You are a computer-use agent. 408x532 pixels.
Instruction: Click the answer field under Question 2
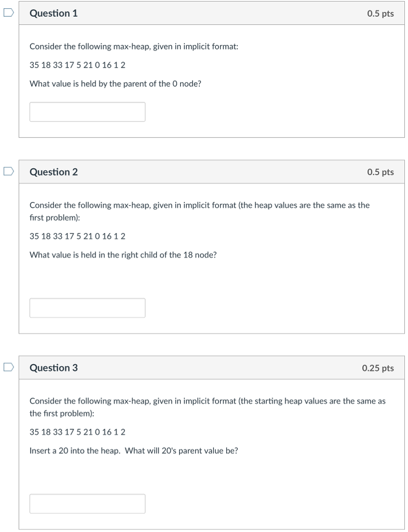[x=87, y=308]
